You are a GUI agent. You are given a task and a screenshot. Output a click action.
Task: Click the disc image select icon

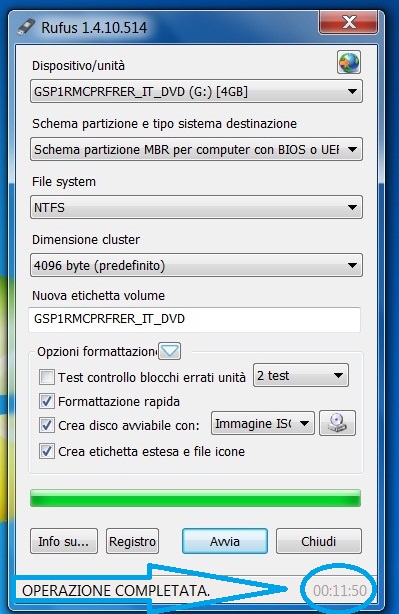[x=338, y=423]
